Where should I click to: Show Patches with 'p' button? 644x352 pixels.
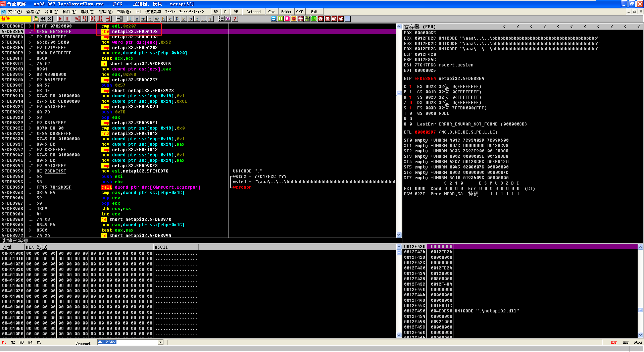click(177, 19)
